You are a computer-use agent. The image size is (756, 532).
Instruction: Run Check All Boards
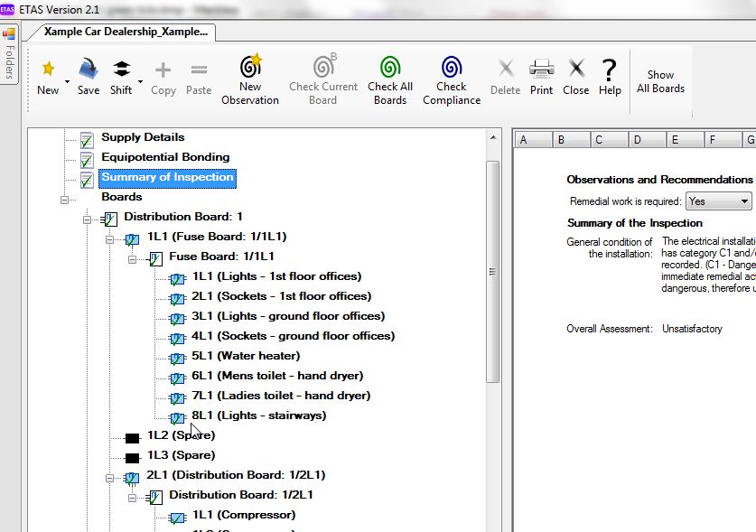pos(390,79)
